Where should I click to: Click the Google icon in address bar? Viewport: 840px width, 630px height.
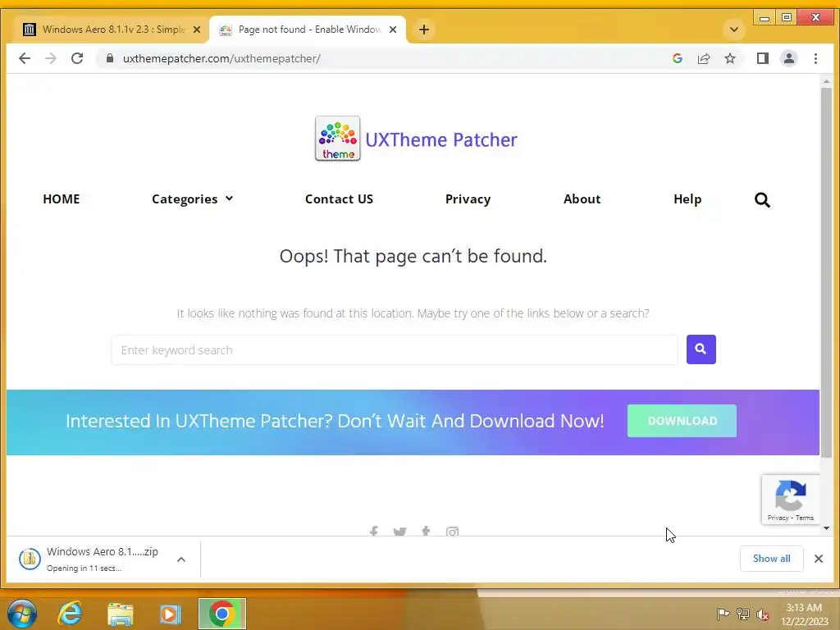[677, 58]
